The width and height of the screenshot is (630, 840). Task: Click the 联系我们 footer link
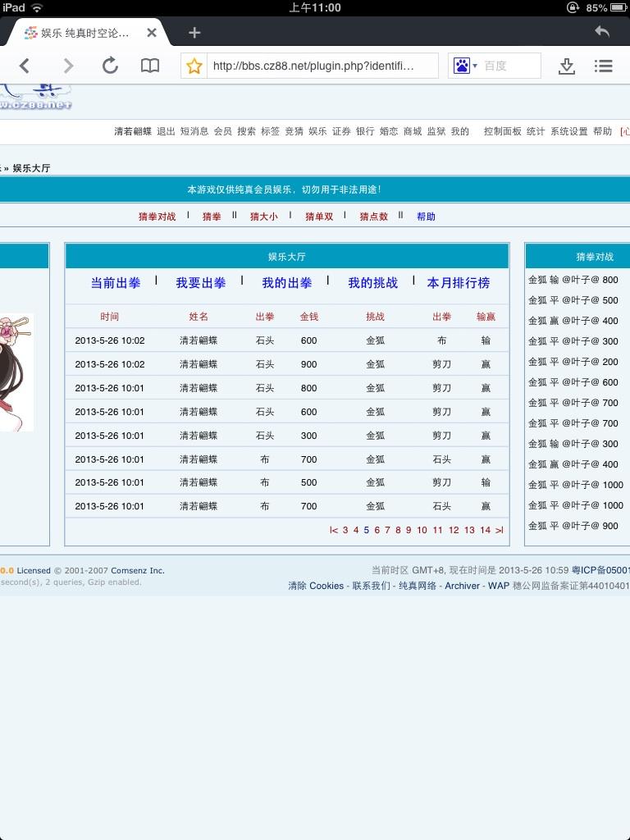pyautogui.click(x=371, y=586)
